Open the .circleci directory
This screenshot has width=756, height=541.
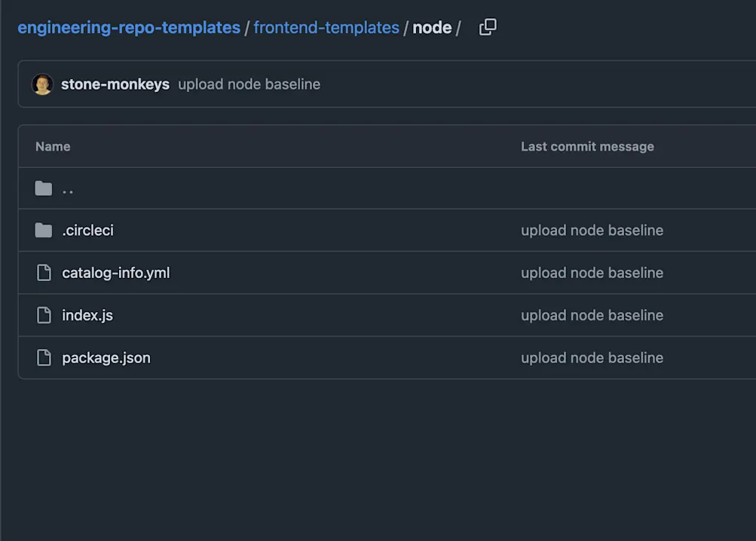[87, 230]
